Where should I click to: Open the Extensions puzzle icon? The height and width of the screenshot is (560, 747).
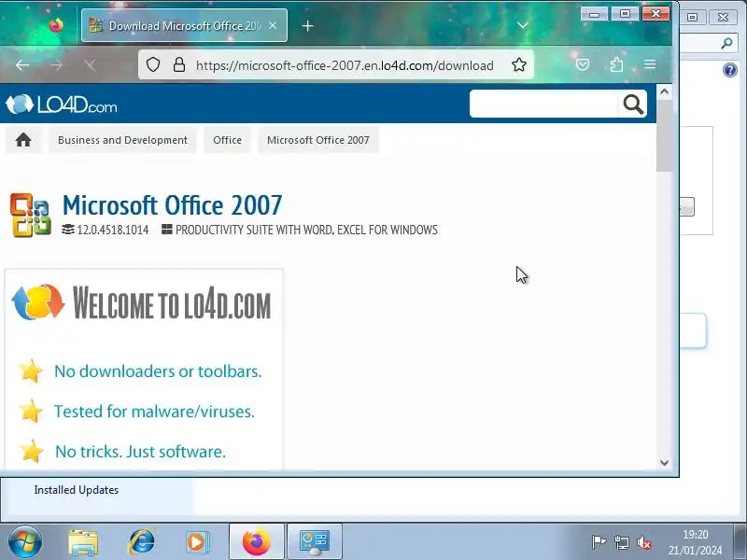tap(616, 64)
